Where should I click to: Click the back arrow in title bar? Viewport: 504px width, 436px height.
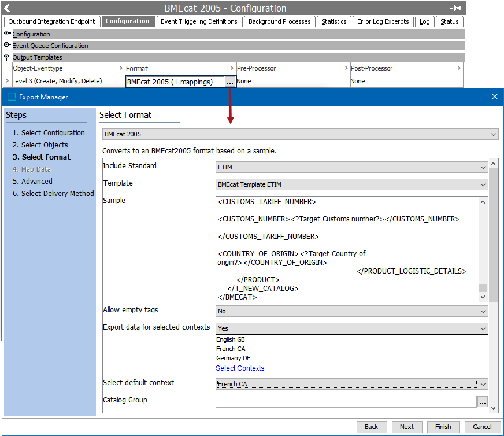[x=7, y=8]
